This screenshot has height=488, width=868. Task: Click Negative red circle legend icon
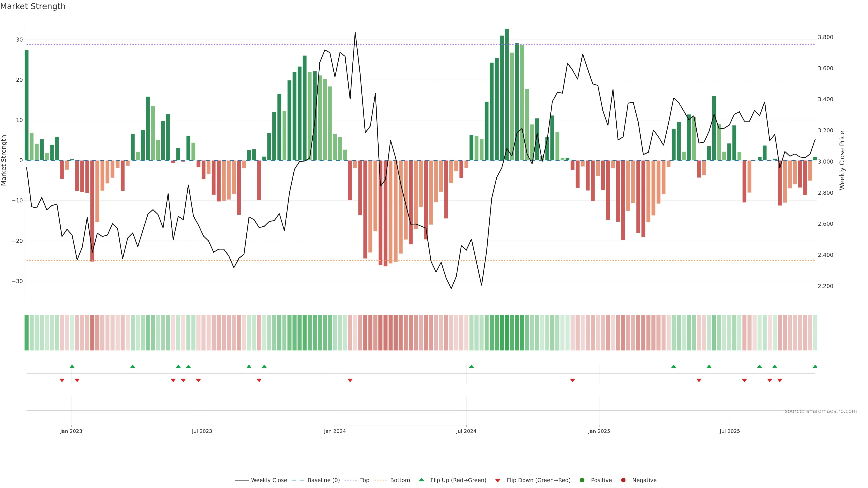[623, 480]
